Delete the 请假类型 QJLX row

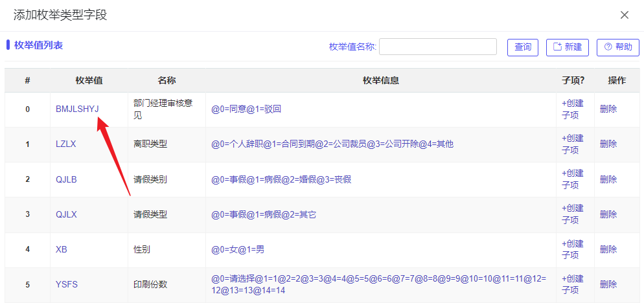click(x=608, y=214)
